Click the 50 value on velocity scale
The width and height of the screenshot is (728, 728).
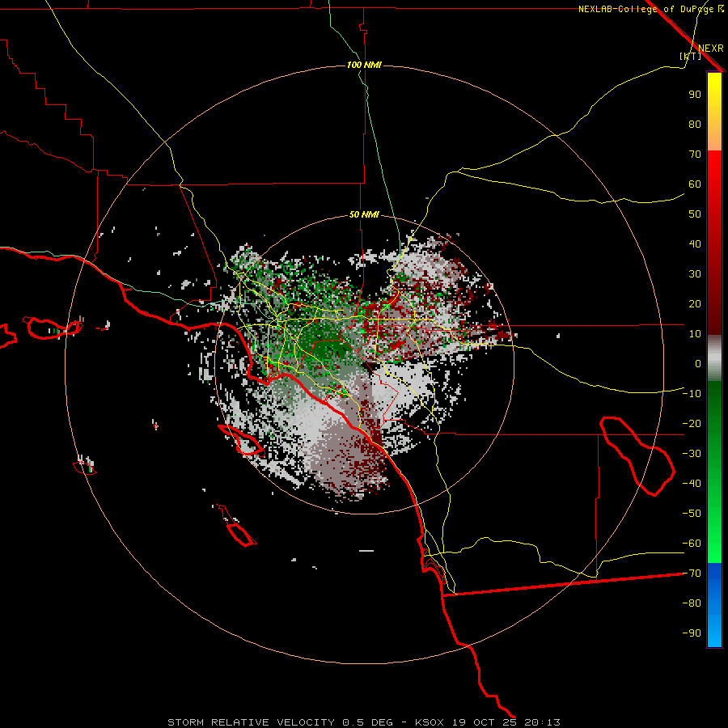click(695, 214)
